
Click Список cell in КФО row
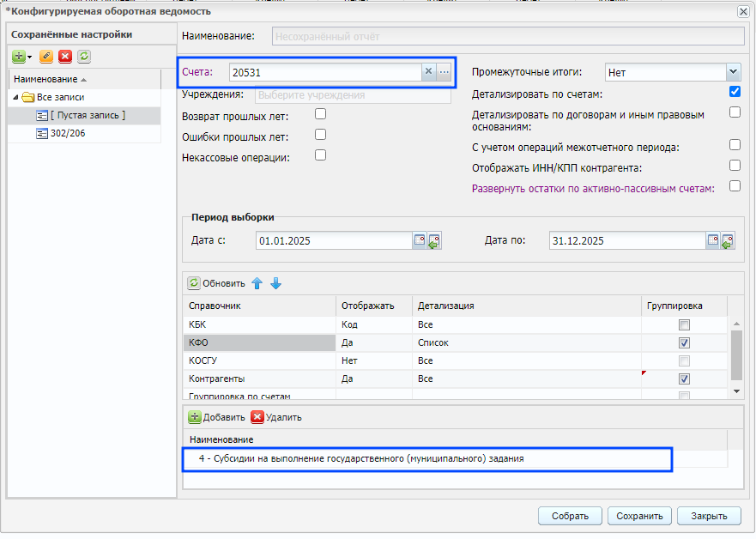coord(527,342)
